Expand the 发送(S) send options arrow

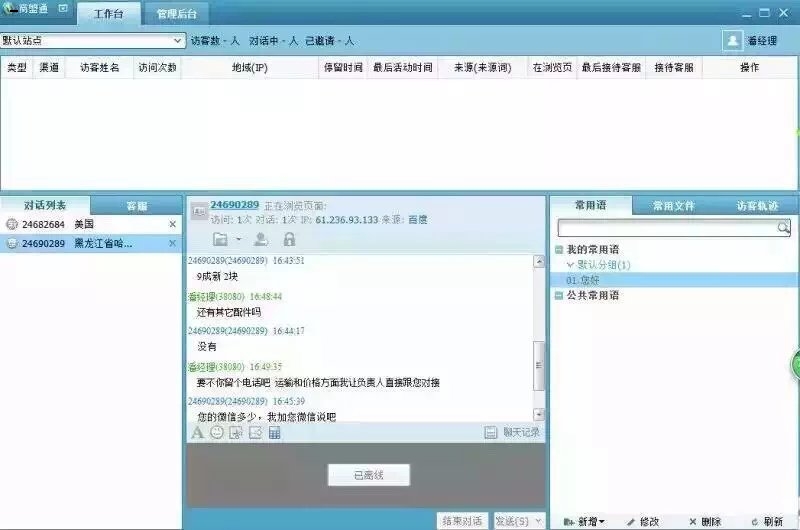539,521
